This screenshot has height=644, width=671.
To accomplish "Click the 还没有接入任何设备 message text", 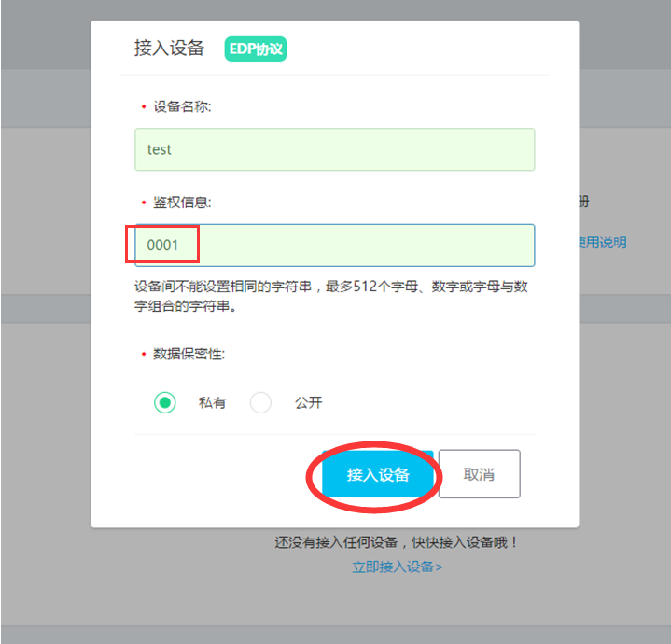I will (397, 542).
